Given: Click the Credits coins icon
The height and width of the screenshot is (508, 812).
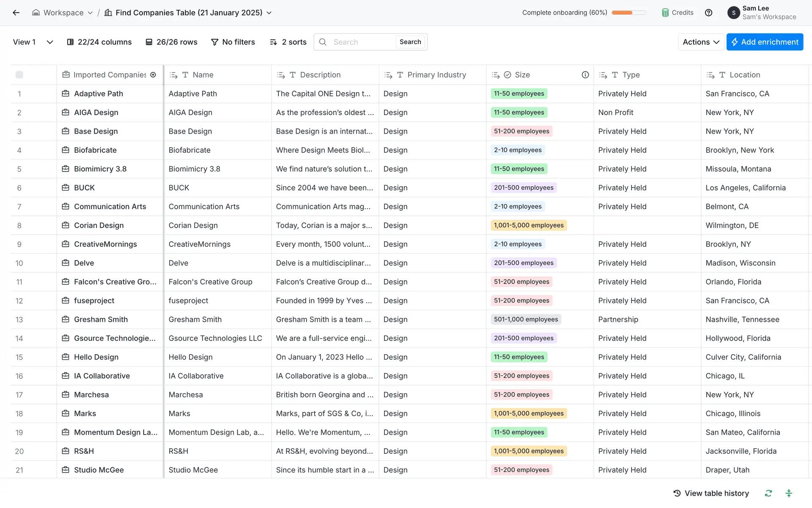Looking at the screenshot, I should tap(665, 13).
